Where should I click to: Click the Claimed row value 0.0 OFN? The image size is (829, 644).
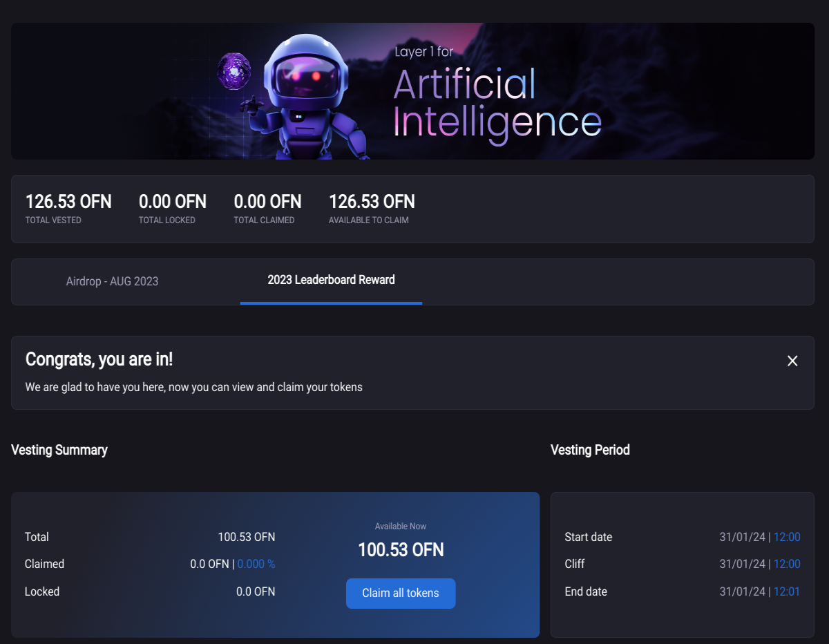(209, 564)
